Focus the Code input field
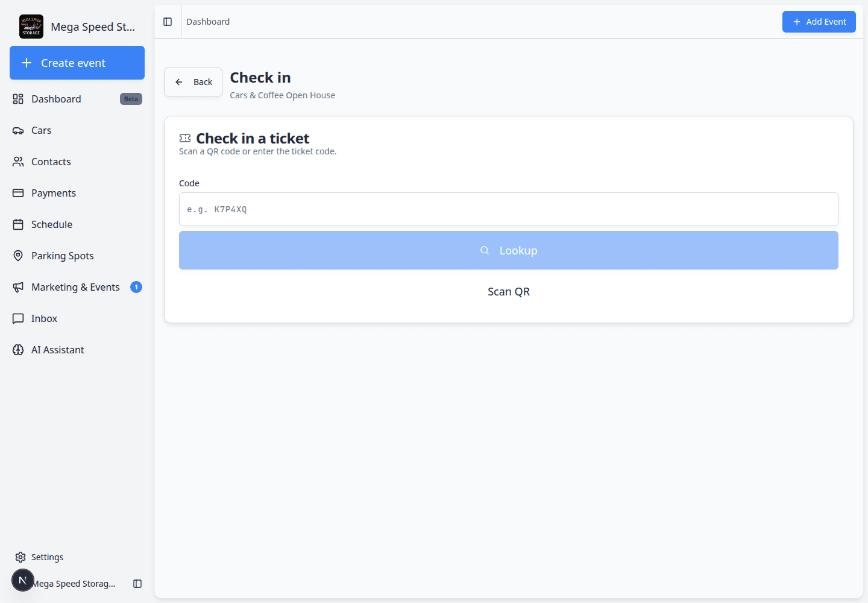Viewport: 868px width, 603px height. coord(509,209)
